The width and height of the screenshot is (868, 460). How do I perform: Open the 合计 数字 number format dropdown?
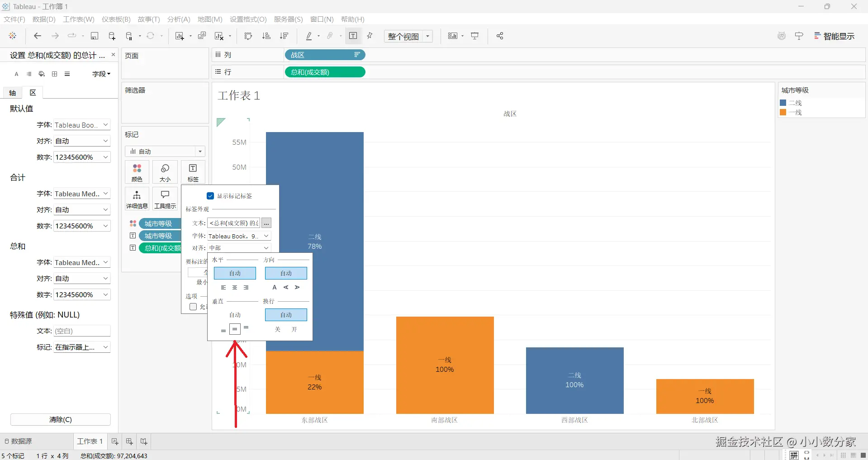click(82, 226)
